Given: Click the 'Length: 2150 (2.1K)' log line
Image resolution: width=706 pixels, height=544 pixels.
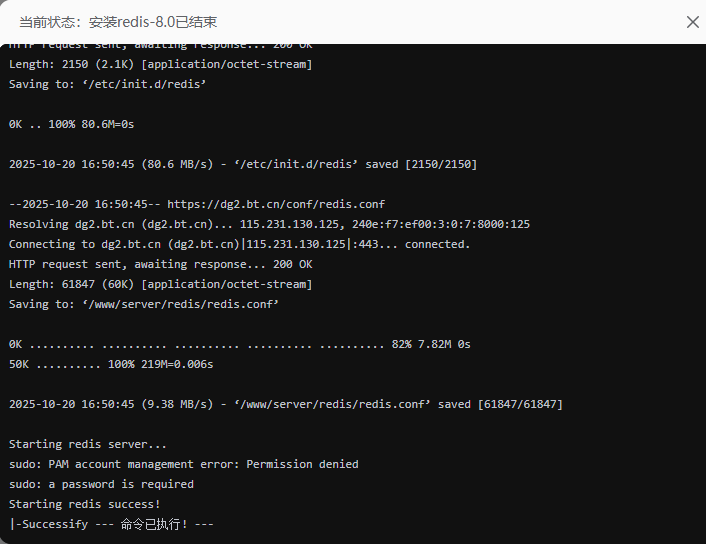Looking at the screenshot, I should point(160,64).
